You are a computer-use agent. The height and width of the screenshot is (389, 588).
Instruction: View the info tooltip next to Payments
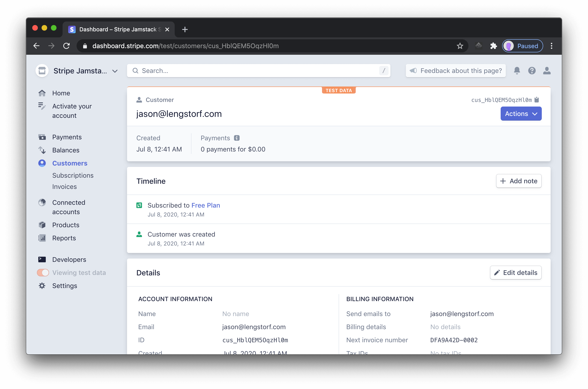pos(237,138)
